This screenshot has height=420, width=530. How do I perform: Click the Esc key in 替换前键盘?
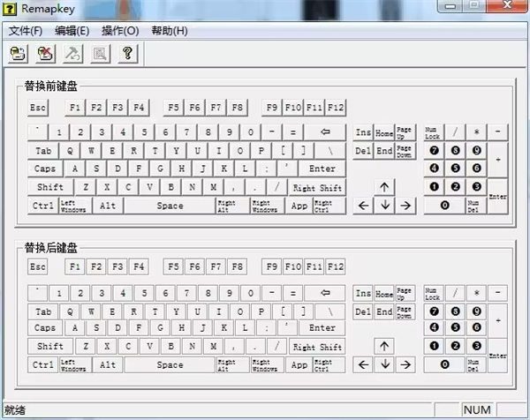point(38,108)
